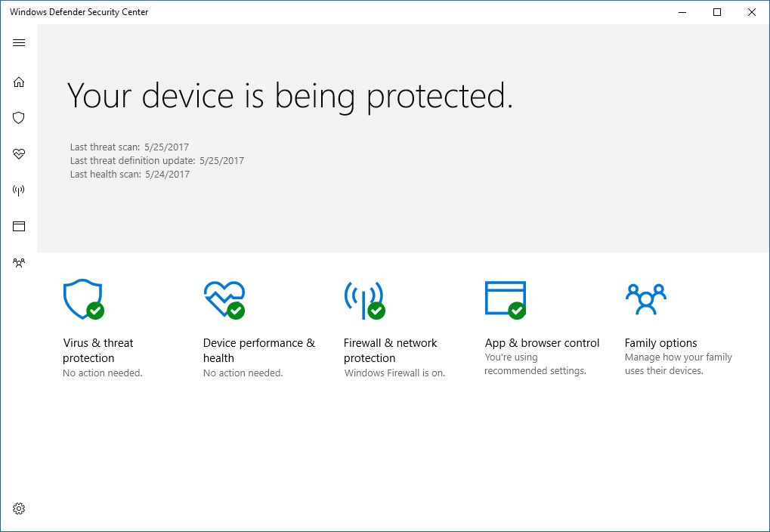Minimize the Windows Defender Security Center window
Viewport: 770px width, 532px height.
pos(682,12)
